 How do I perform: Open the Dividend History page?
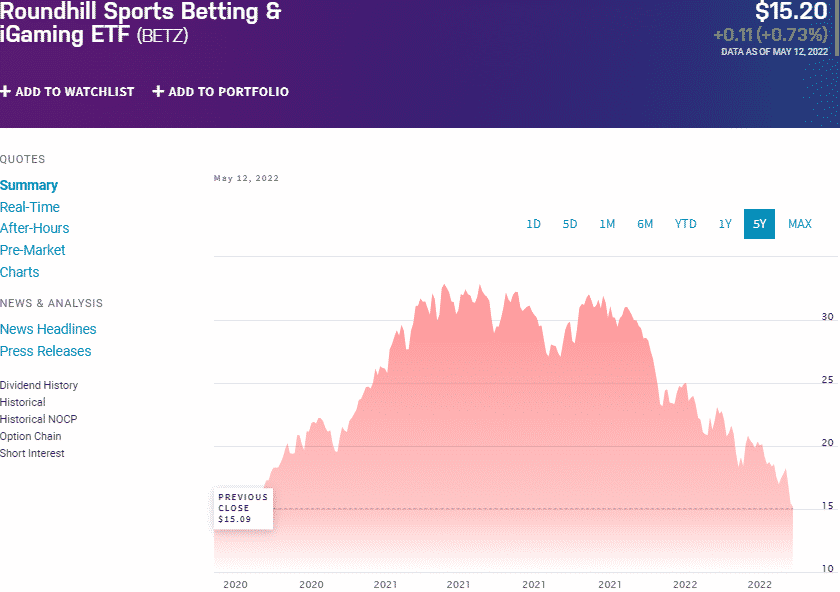click(39, 385)
